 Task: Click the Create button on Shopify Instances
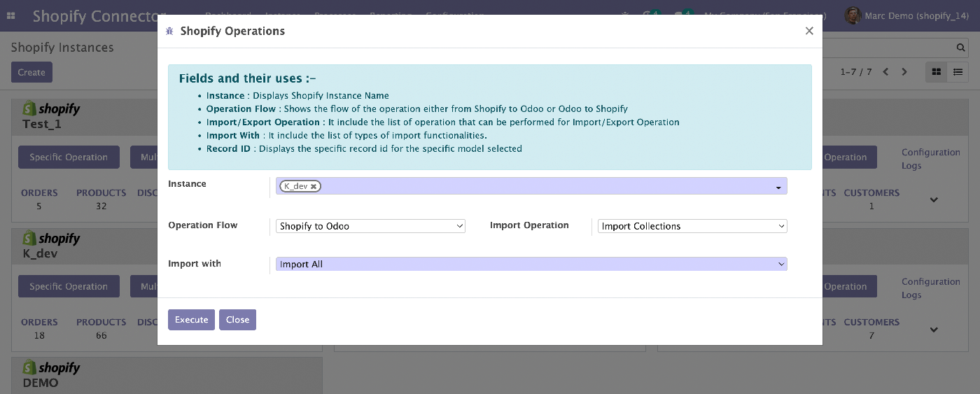pyautogui.click(x=31, y=72)
